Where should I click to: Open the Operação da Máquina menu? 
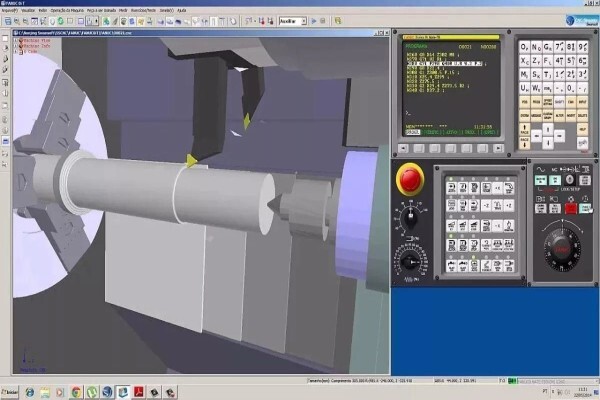click(67, 11)
